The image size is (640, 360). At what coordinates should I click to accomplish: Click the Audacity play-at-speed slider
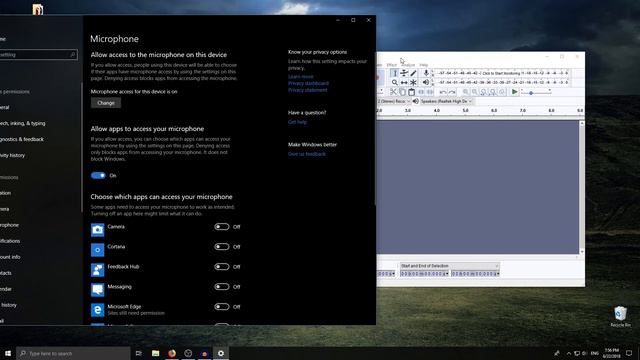(x=536, y=93)
